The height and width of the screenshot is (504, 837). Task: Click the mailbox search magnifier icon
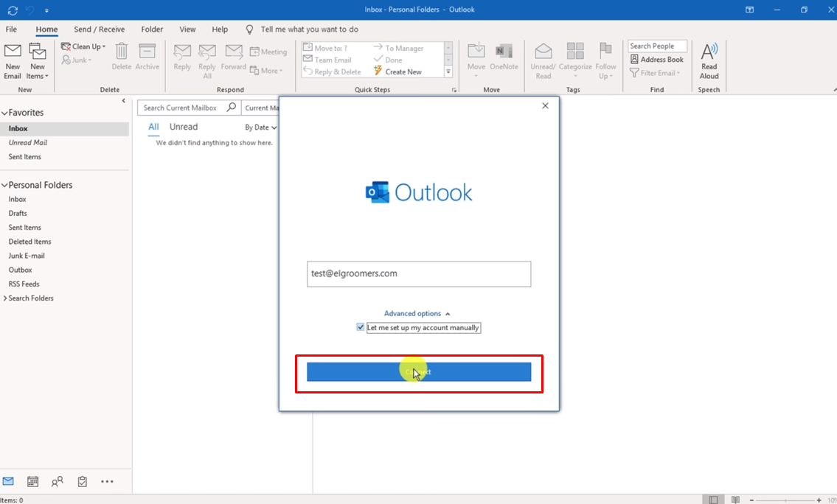pos(231,107)
